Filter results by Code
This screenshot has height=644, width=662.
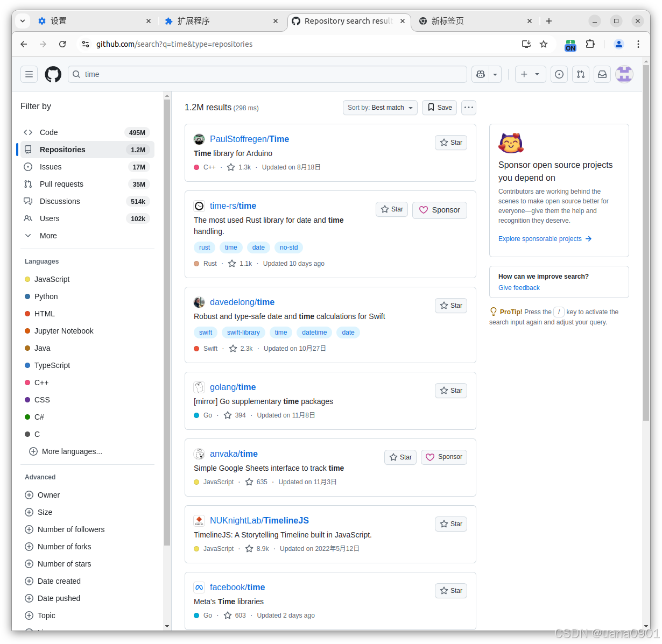(x=86, y=132)
